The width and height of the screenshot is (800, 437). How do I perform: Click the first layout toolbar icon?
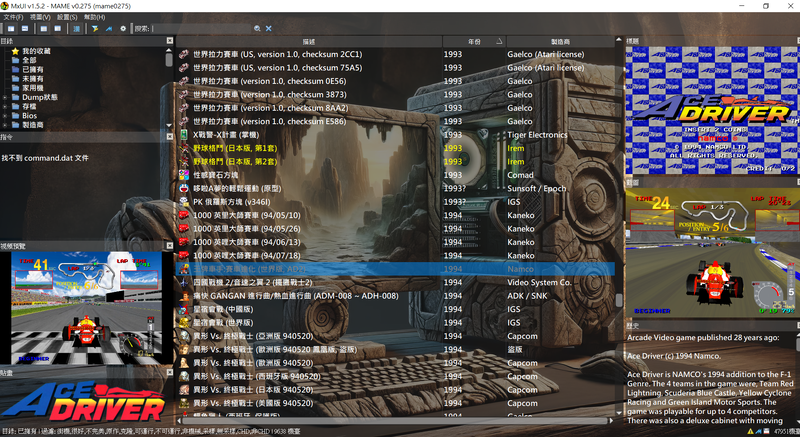[11, 29]
